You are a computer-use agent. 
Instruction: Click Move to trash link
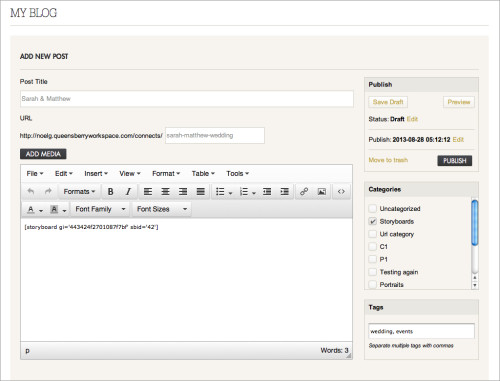(x=388, y=160)
